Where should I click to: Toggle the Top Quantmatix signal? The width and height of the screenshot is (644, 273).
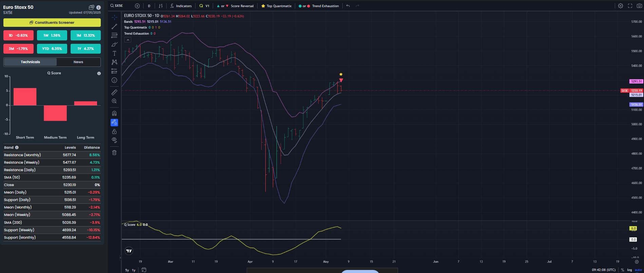[277, 6]
